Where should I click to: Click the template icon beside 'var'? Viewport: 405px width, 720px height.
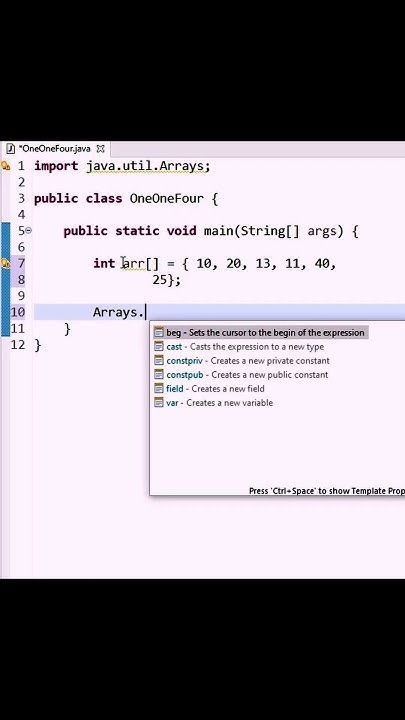pos(159,403)
